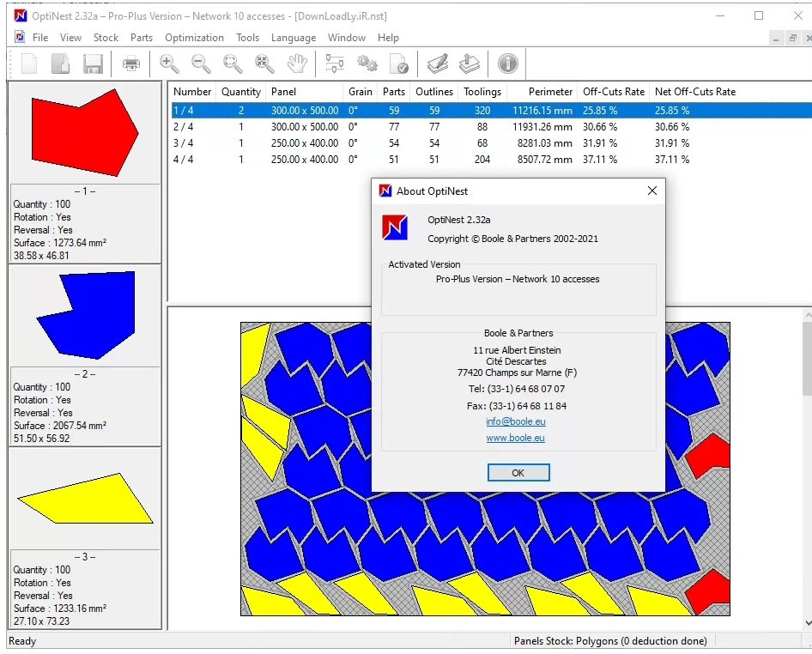This screenshot has width=812, height=654.
Task: Open the View menu
Action: coord(70,38)
